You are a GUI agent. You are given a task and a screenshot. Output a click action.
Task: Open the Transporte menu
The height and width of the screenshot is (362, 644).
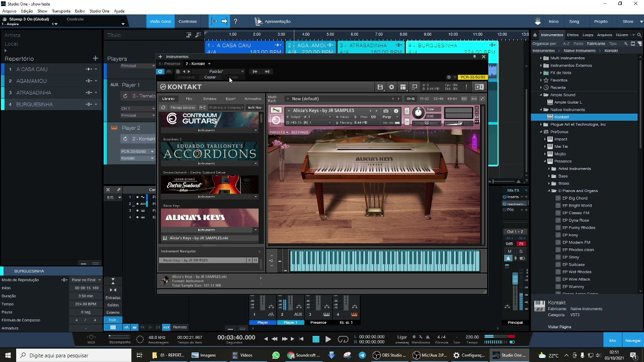tap(61, 11)
